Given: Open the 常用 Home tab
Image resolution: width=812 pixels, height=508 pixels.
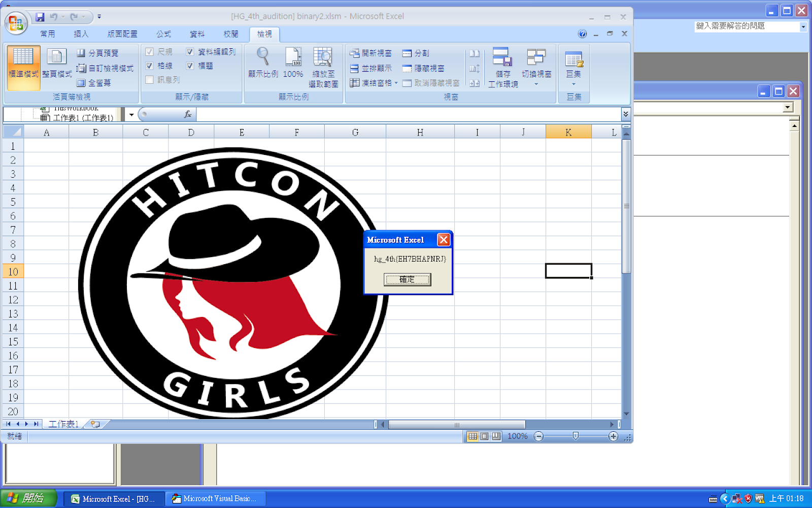Looking at the screenshot, I should [48, 34].
